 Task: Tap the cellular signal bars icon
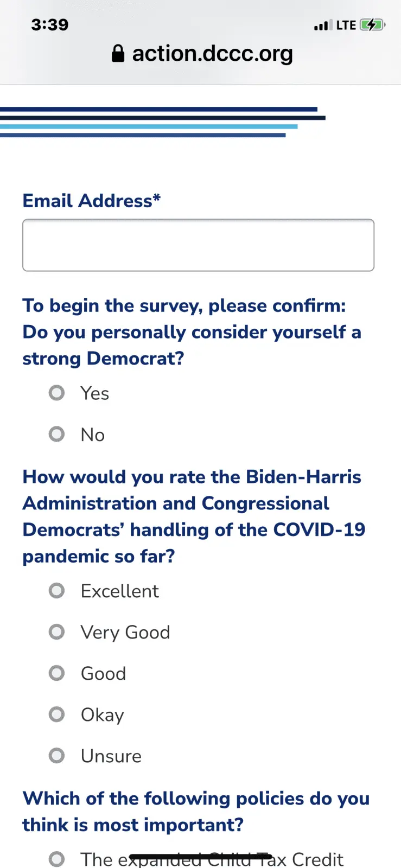(x=323, y=25)
